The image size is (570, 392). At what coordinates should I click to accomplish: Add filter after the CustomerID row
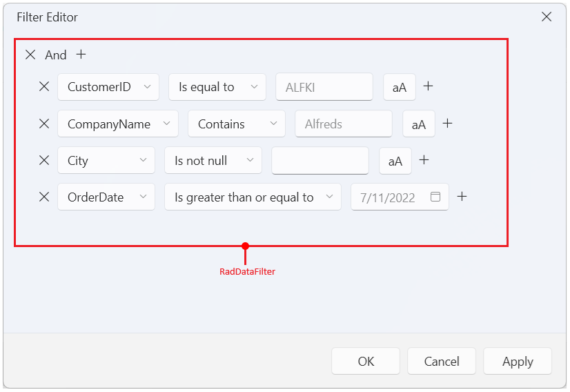[429, 86]
